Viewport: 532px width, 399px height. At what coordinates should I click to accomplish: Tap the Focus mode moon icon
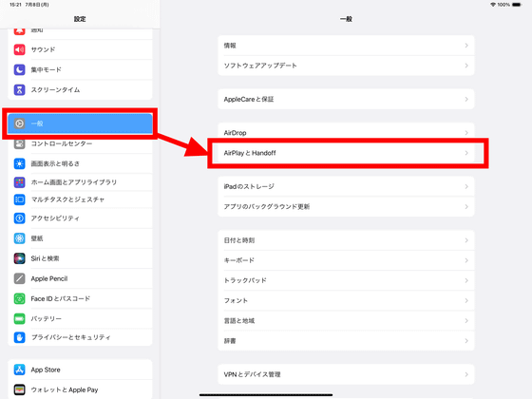tap(19, 70)
